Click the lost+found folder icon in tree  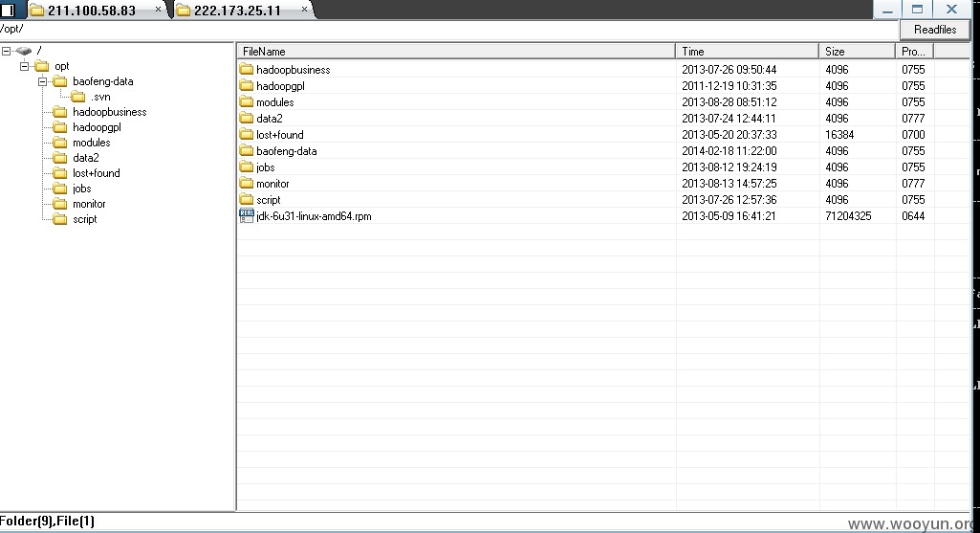tap(60, 173)
